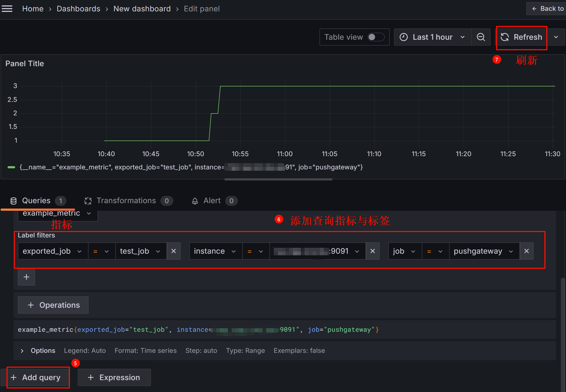
Task: Open refresh interval dropdown arrow
Action: (x=556, y=37)
